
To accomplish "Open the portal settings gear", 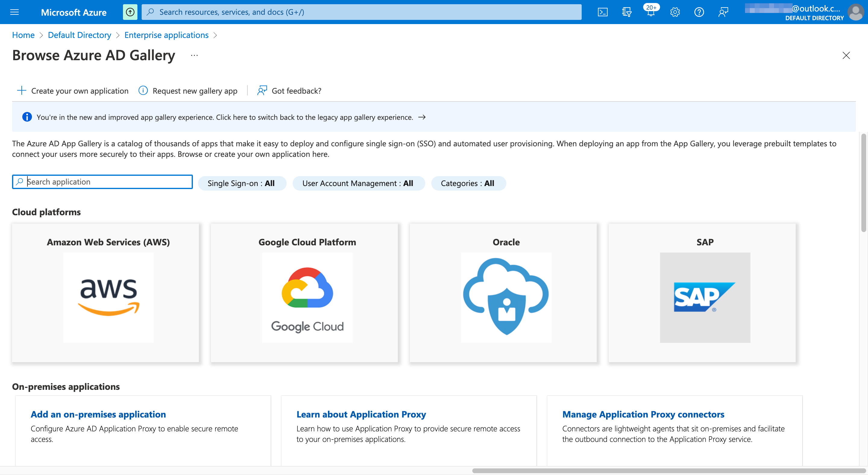I will pyautogui.click(x=675, y=12).
